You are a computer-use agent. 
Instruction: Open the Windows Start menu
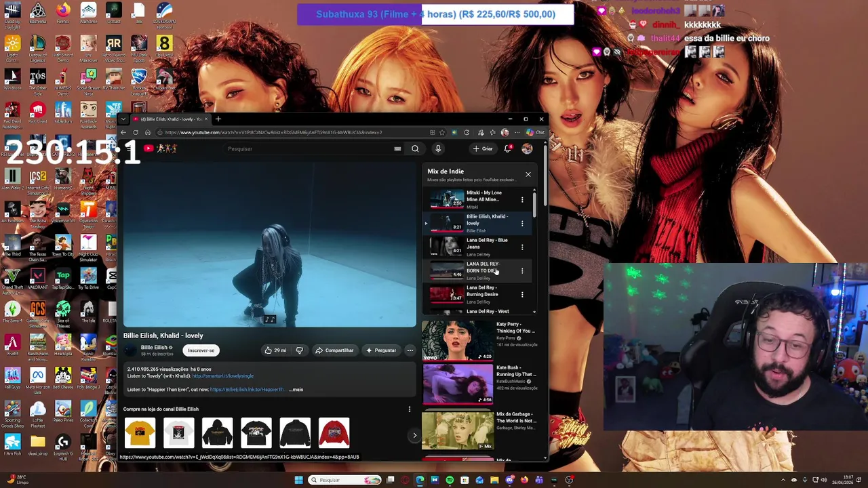tap(298, 480)
